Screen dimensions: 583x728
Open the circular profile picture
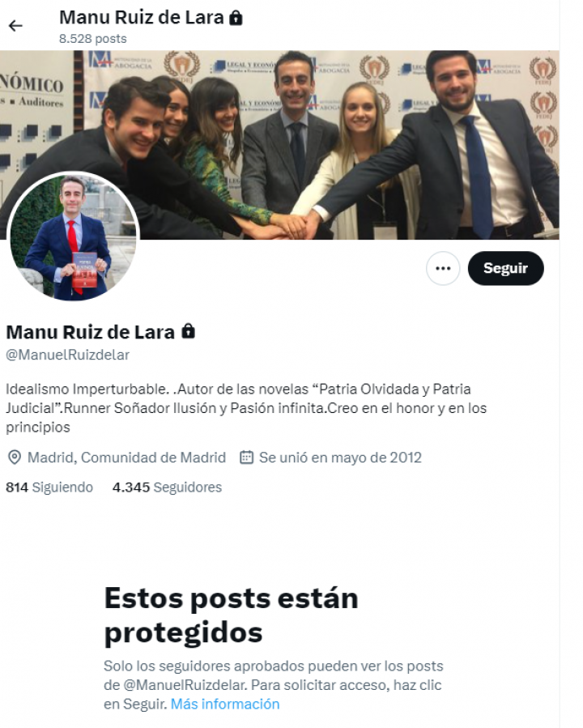coord(74,236)
